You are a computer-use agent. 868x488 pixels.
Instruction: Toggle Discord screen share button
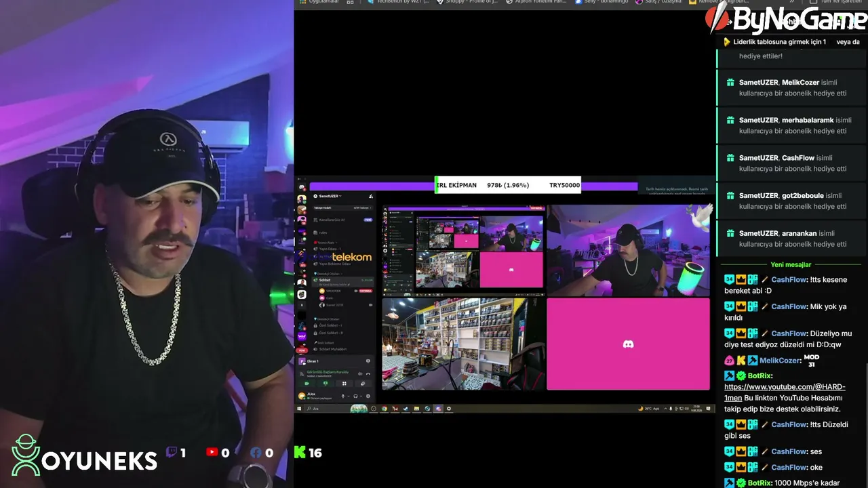coord(325,384)
